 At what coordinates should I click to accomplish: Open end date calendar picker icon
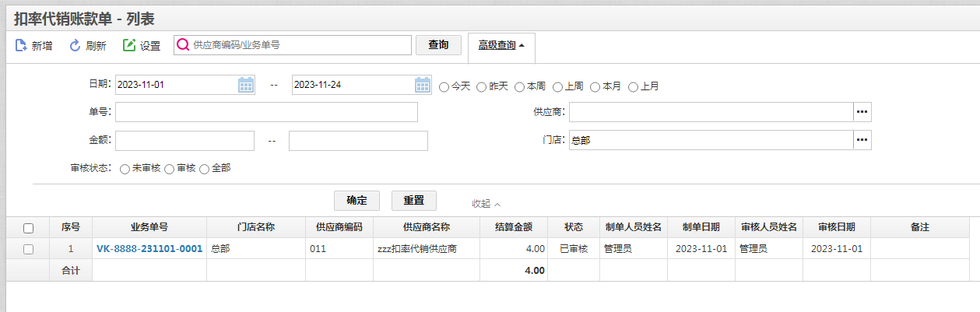pos(423,85)
